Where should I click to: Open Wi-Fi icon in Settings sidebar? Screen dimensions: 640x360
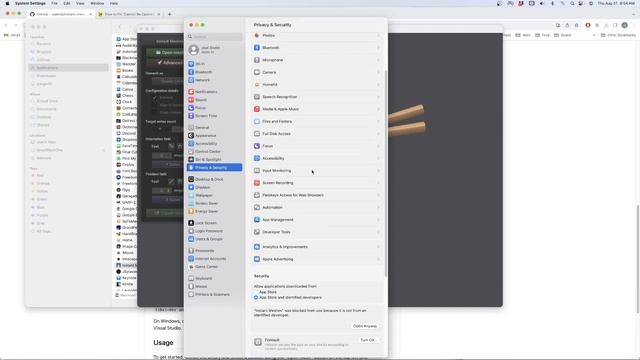(x=191, y=64)
